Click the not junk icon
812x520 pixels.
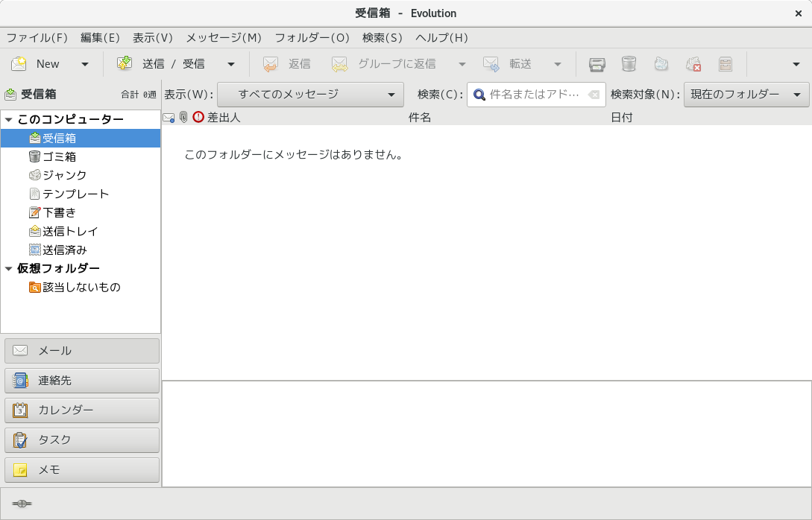tap(693, 64)
